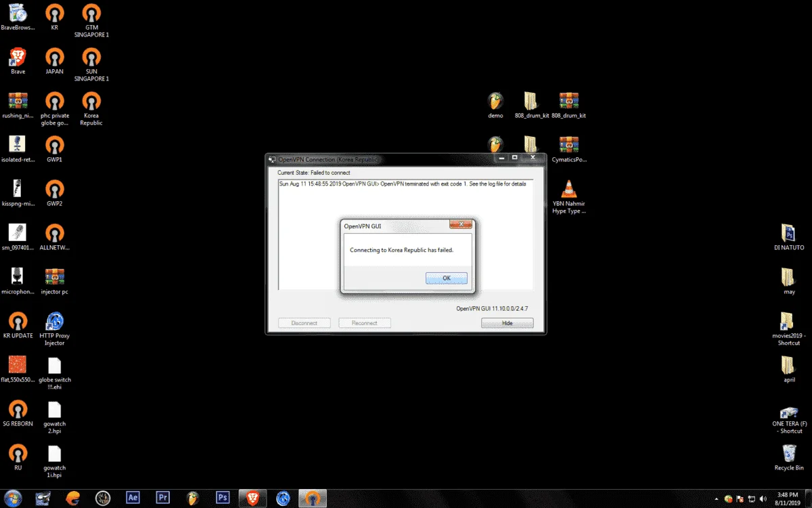Select the may folder on desktop

(x=788, y=281)
